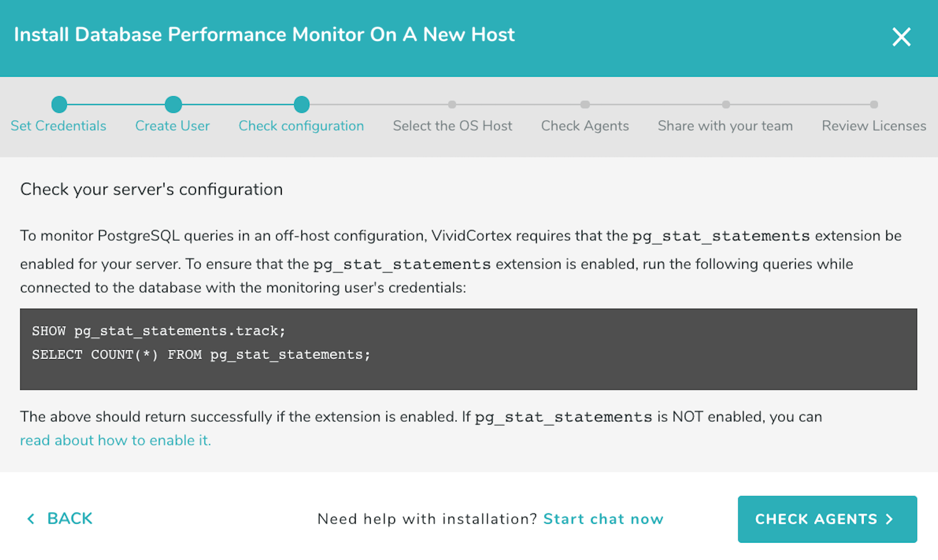The height and width of the screenshot is (560, 938).
Task: Click the progress line between Create User and Check configuration
Action: pos(237,104)
